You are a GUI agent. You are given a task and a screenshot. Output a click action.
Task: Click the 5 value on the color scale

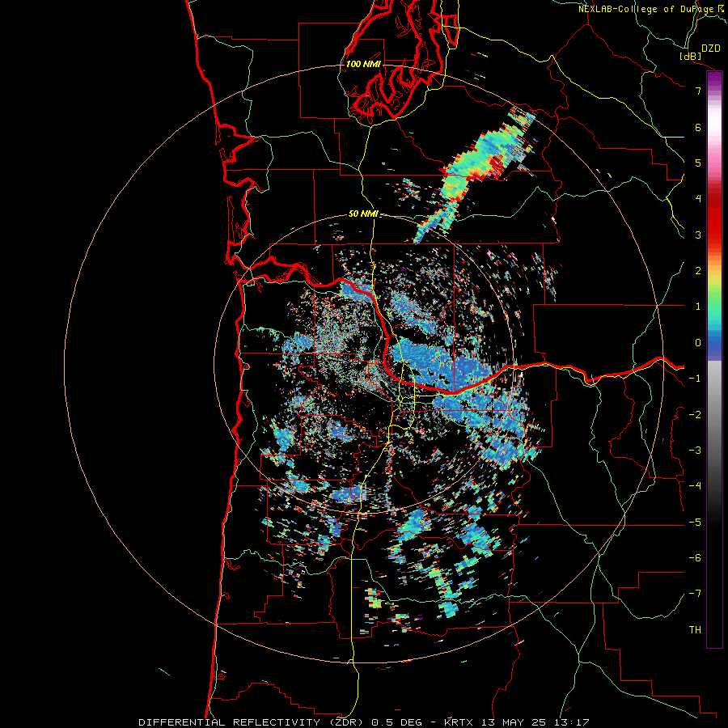tap(698, 163)
